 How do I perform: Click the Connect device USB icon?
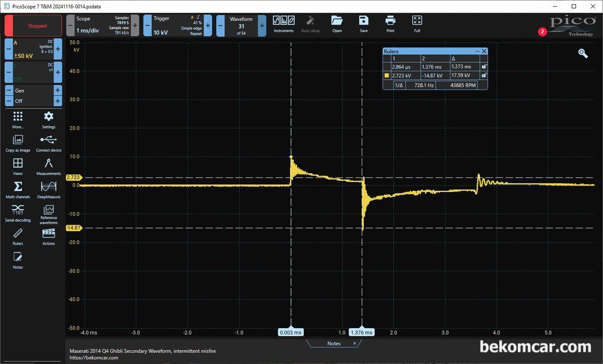(49, 143)
